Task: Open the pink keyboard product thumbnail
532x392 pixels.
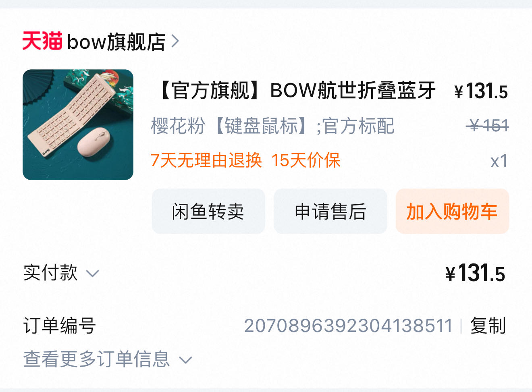Action: 78,124
